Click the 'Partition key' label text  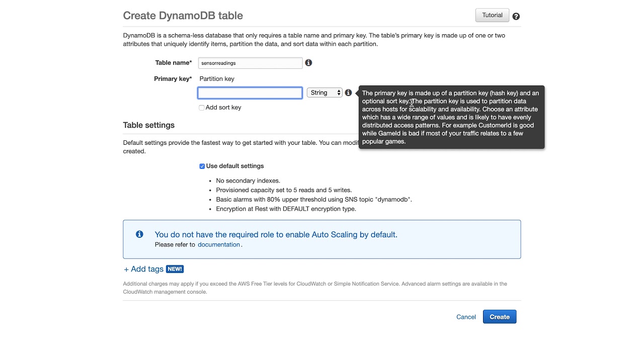(217, 79)
